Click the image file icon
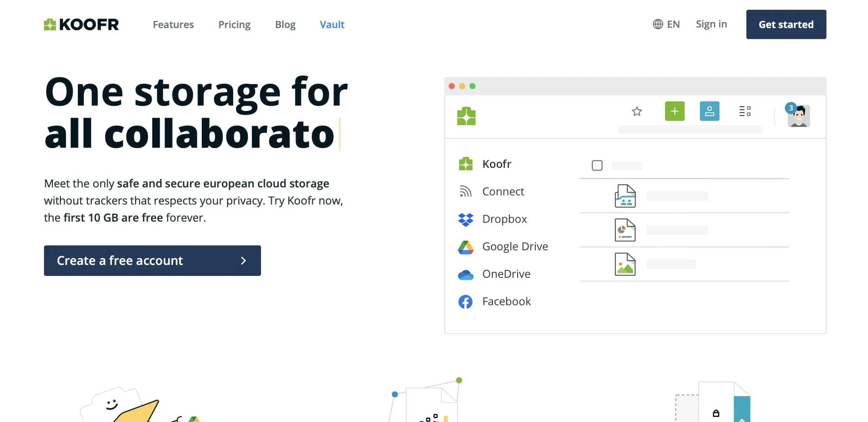This screenshot has height=422, width=868. tap(625, 264)
